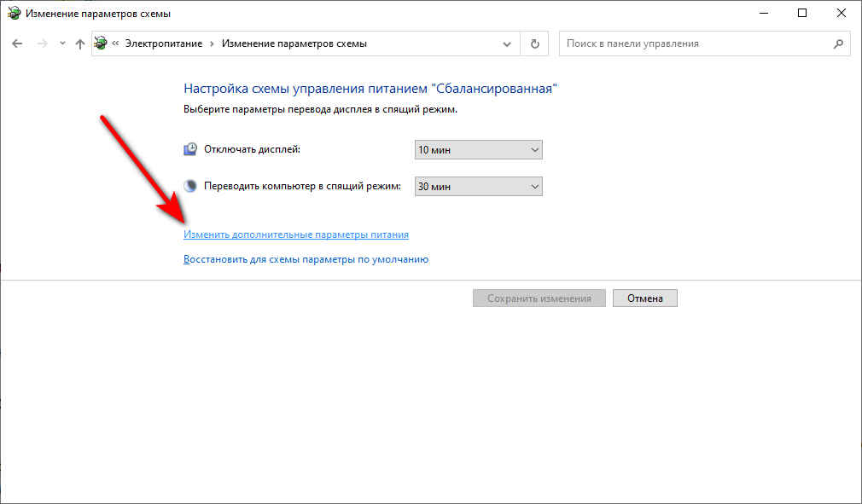The height and width of the screenshot is (504, 862).
Task: Click the Forward navigation arrow
Action: 41,43
